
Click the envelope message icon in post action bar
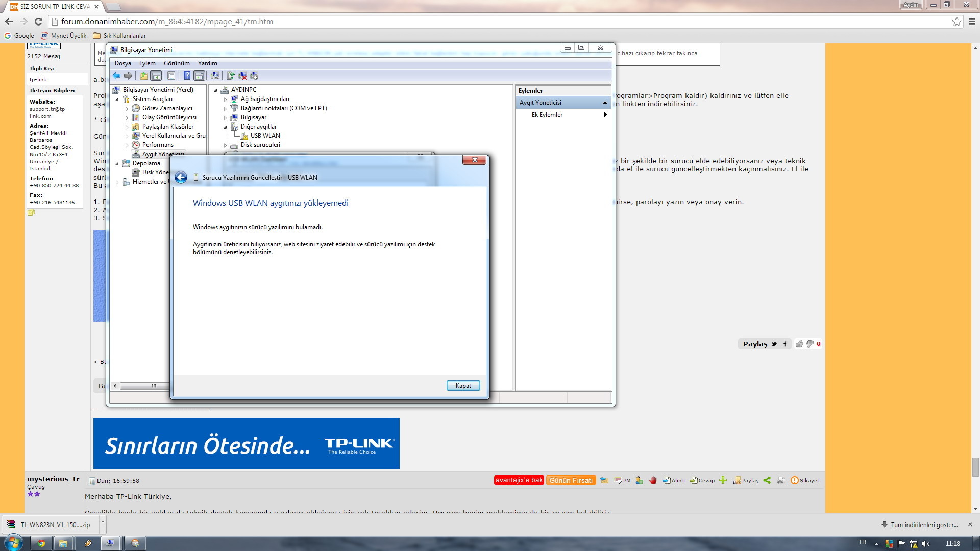(x=604, y=480)
